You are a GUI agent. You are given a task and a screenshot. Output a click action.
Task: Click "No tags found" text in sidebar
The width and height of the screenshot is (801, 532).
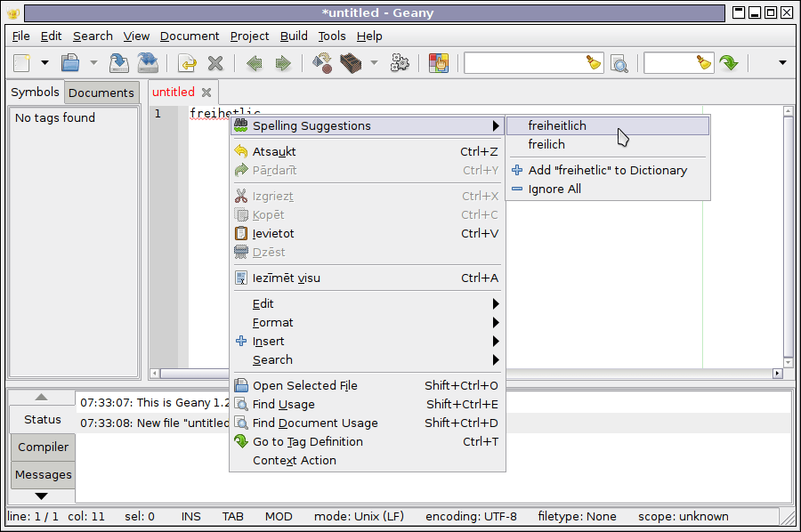55,118
